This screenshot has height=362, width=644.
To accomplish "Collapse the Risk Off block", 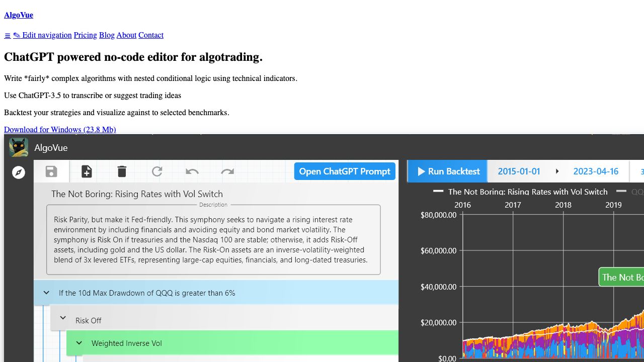I will coord(63,318).
